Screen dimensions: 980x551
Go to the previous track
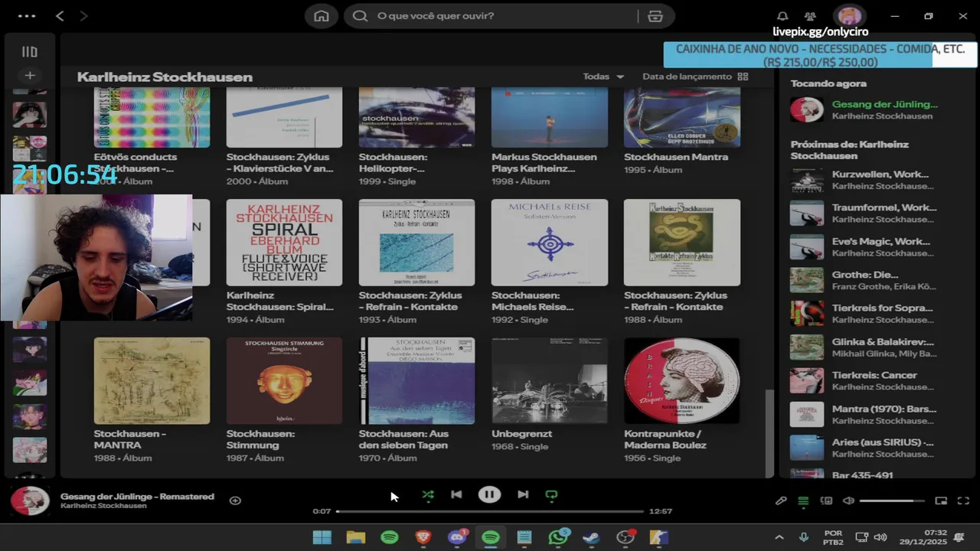click(456, 494)
